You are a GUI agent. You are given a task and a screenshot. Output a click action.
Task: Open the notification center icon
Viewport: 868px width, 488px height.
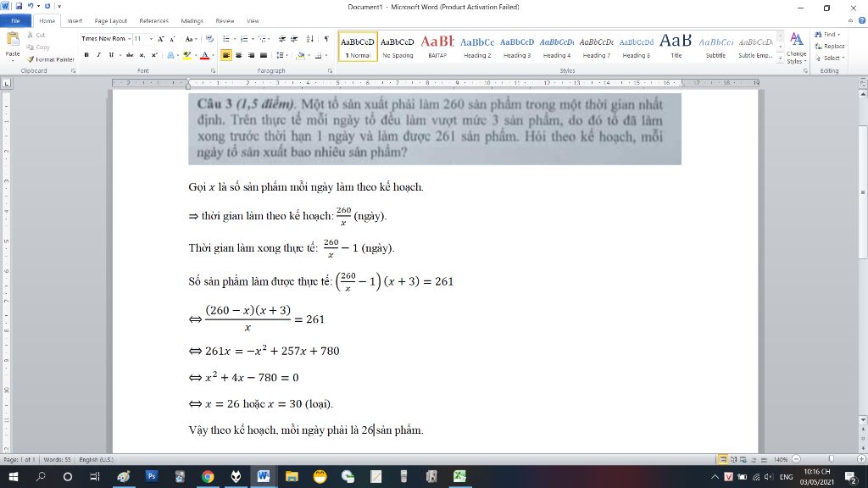tap(851, 476)
